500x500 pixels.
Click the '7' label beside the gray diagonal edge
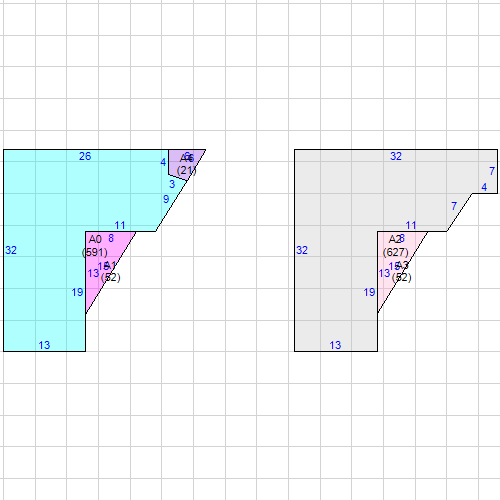[454, 206]
